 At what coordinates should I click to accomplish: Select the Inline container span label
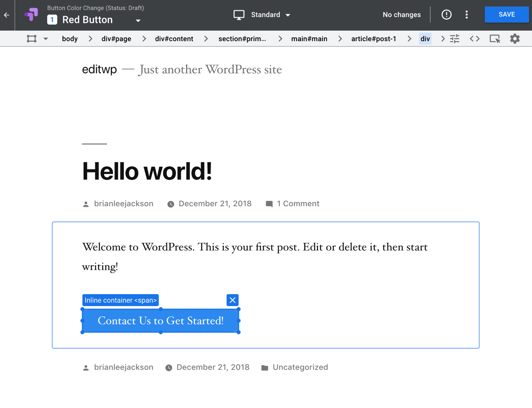tap(120, 300)
